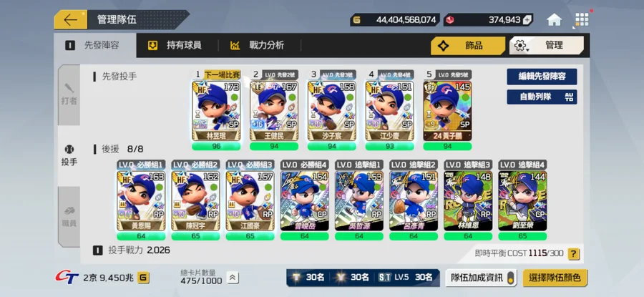644x297 pixels.
Task: Choose team color via 選擇隊伍顏色
Action: click(x=555, y=278)
